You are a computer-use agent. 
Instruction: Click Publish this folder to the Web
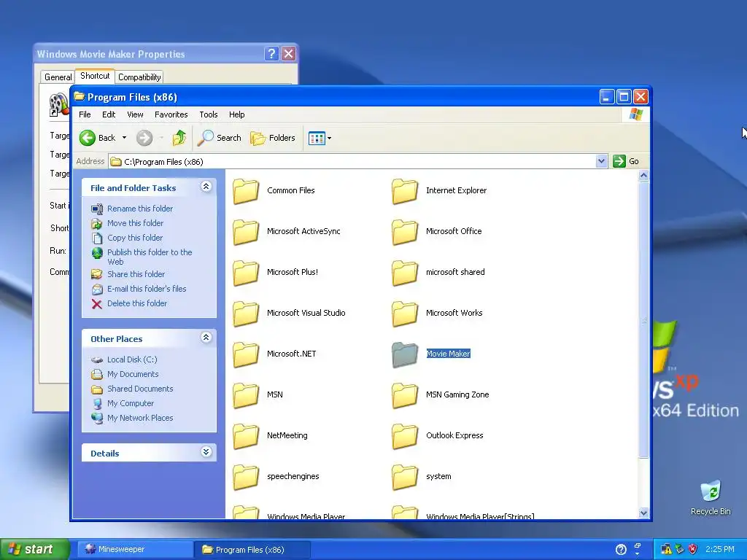(x=150, y=257)
